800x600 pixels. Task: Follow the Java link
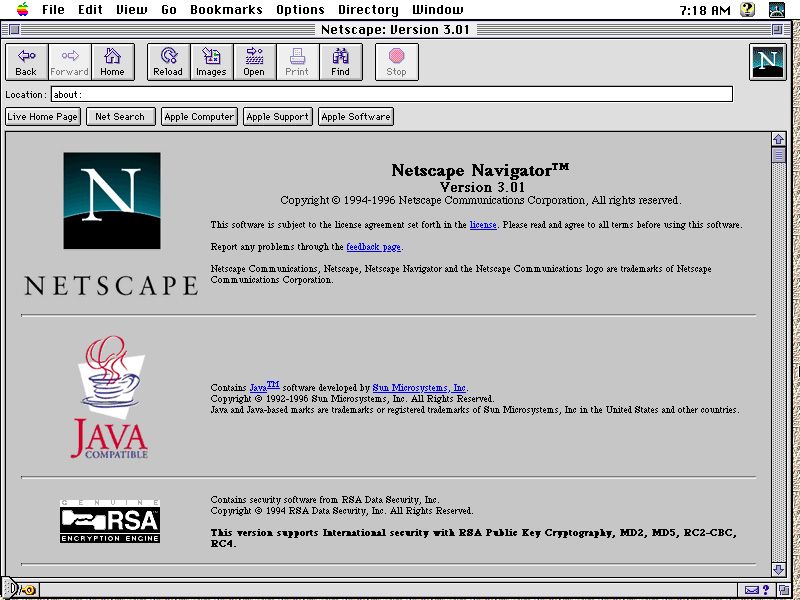coord(264,386)
